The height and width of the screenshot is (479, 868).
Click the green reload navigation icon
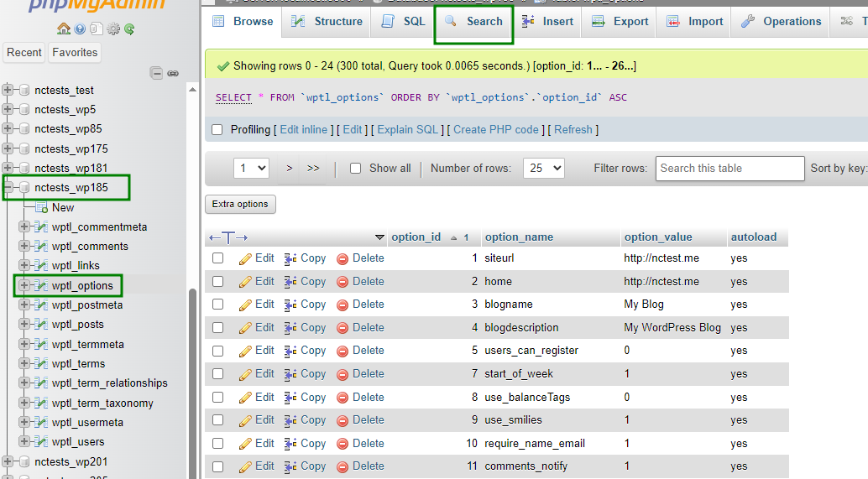click(x=129, y=29)
